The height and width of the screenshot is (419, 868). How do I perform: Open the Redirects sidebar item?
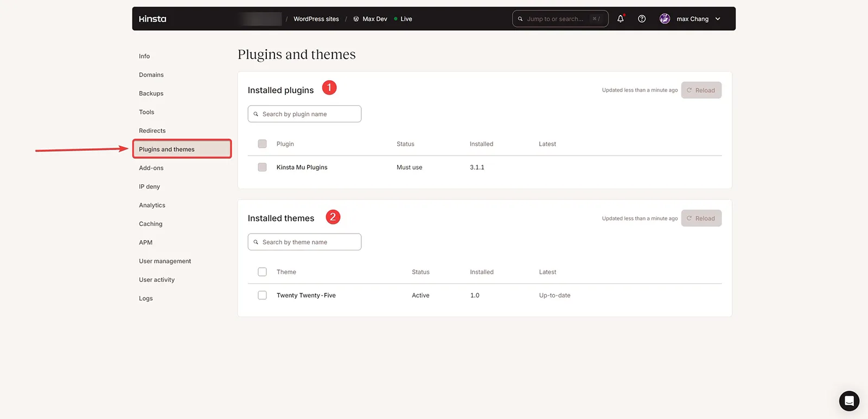[x=152, y=131]
